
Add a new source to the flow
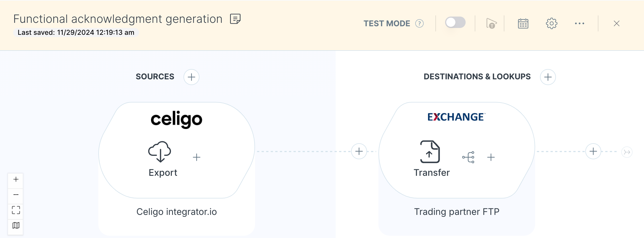click(191, 77)
